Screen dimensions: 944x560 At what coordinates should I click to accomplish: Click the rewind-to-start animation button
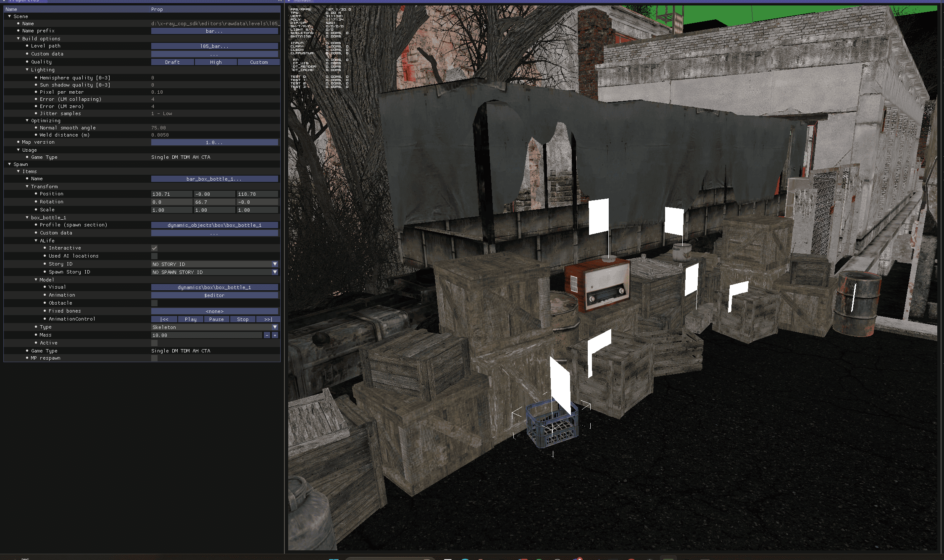click(164, 319)
